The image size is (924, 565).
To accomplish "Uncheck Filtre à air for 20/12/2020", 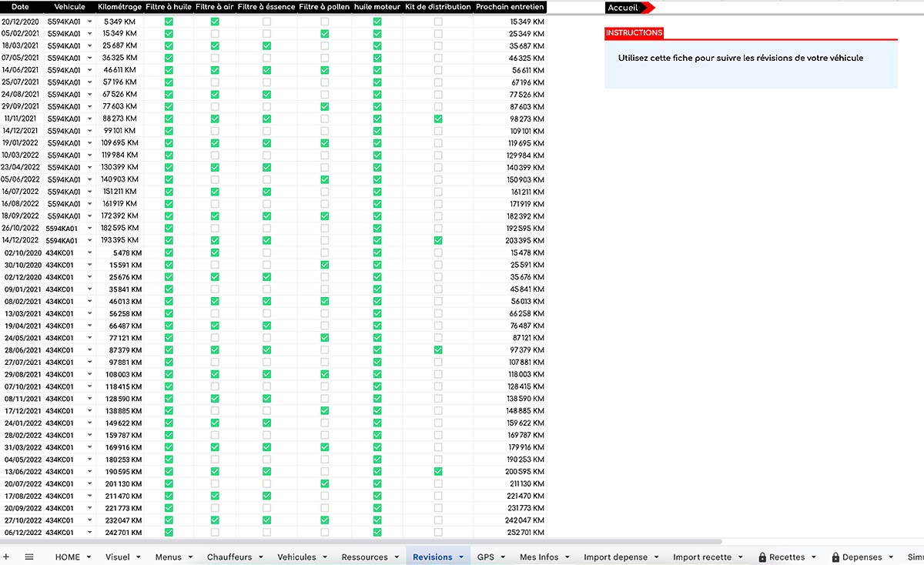I will [x=215, y=22].
